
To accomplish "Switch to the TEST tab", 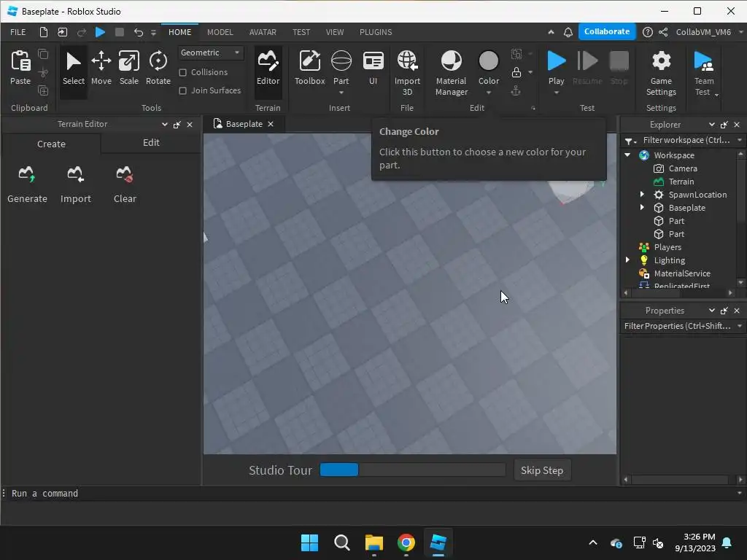I will coord(301,32).
